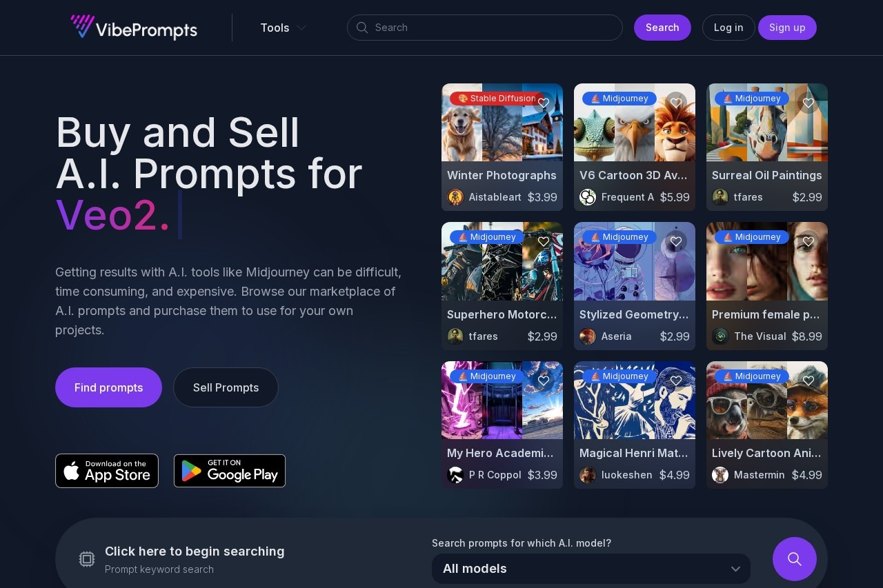Click the Stable Diffusion badge on Winter Photographs

point(496,99)
